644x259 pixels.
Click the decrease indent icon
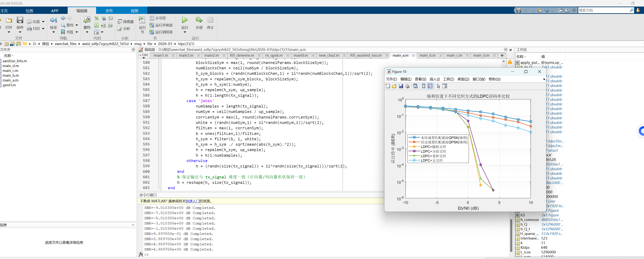click(111, 25)
